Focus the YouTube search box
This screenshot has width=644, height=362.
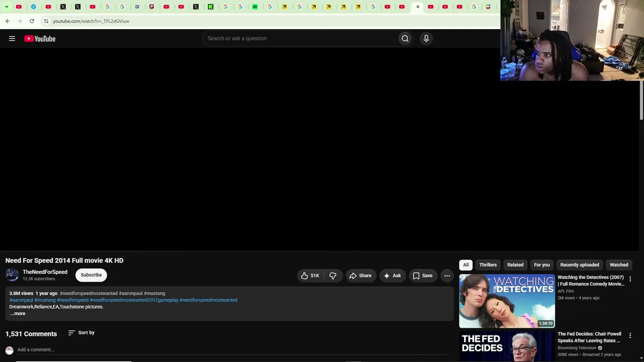click(300, 39)
